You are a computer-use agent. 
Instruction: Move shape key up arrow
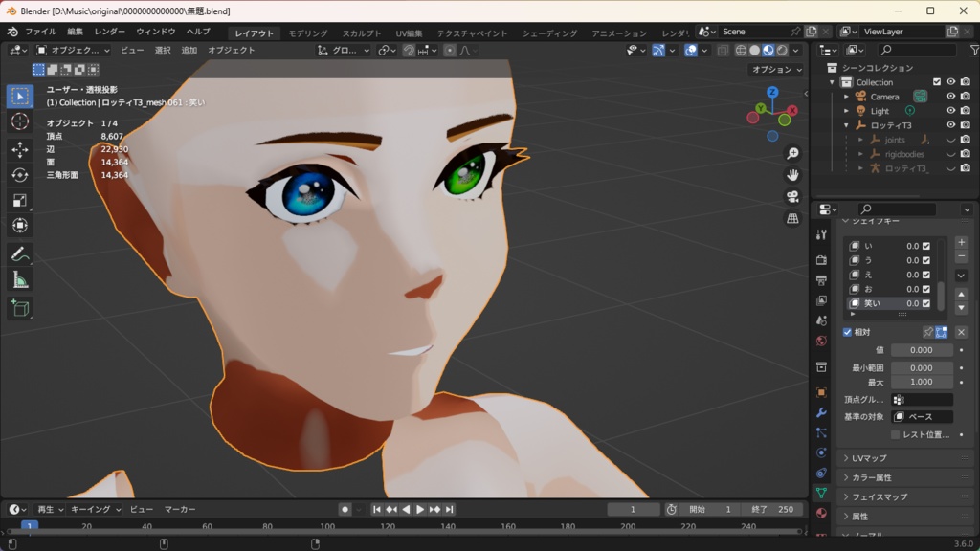tap(961, 295)
